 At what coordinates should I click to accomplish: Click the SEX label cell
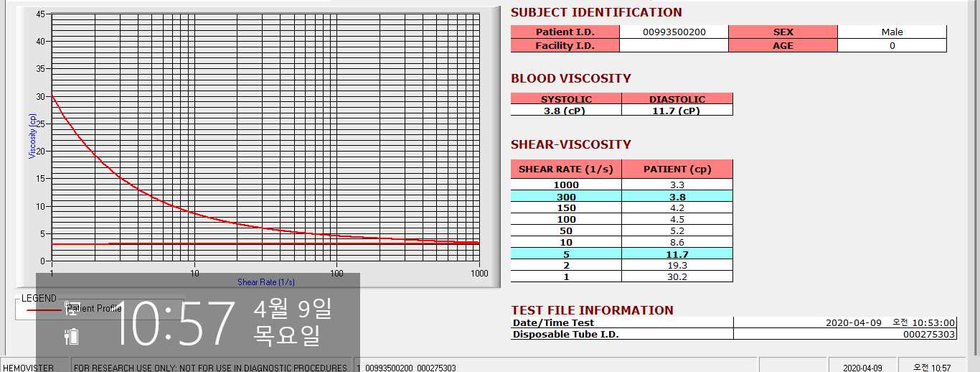click(x=783, y=32)
